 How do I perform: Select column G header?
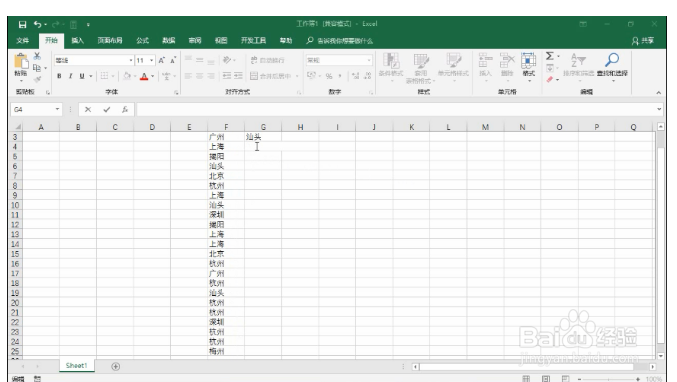coord(263,127)
